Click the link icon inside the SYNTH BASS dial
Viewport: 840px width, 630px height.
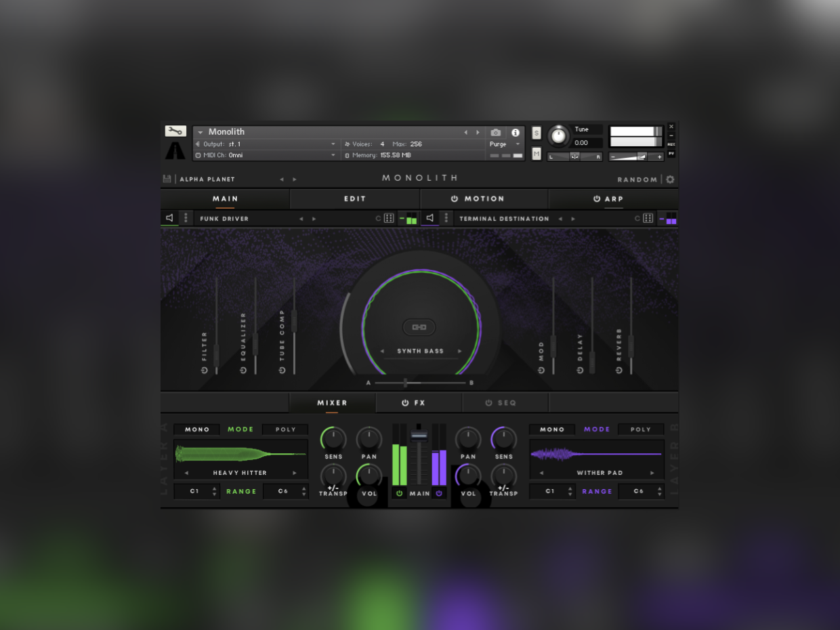coord(420,327)
